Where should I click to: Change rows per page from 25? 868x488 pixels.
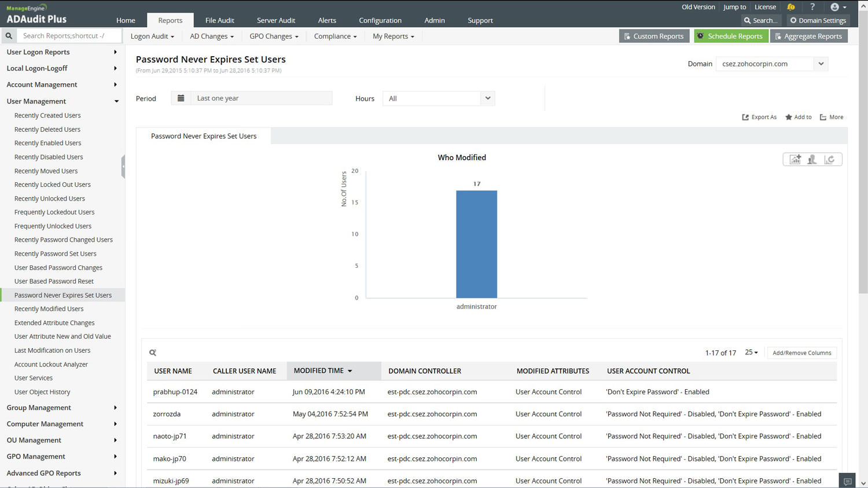tap(751, 353)
